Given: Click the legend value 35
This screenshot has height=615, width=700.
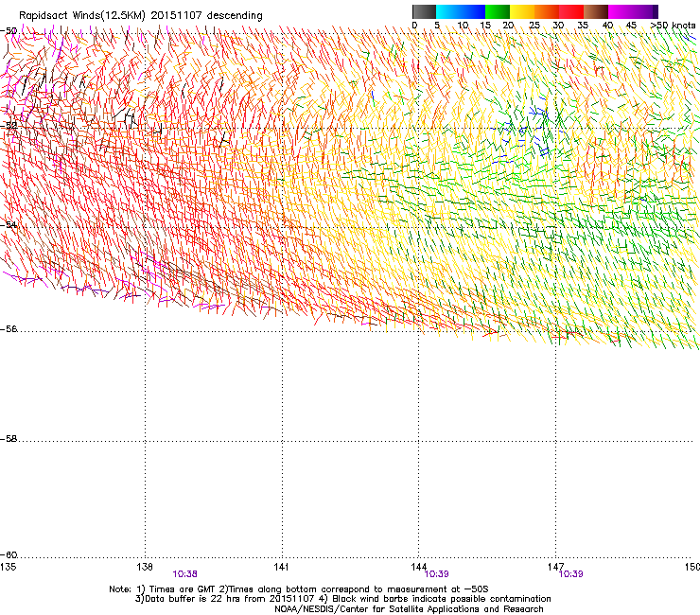Looking at the screenshot, I should (x=583, y=25).
